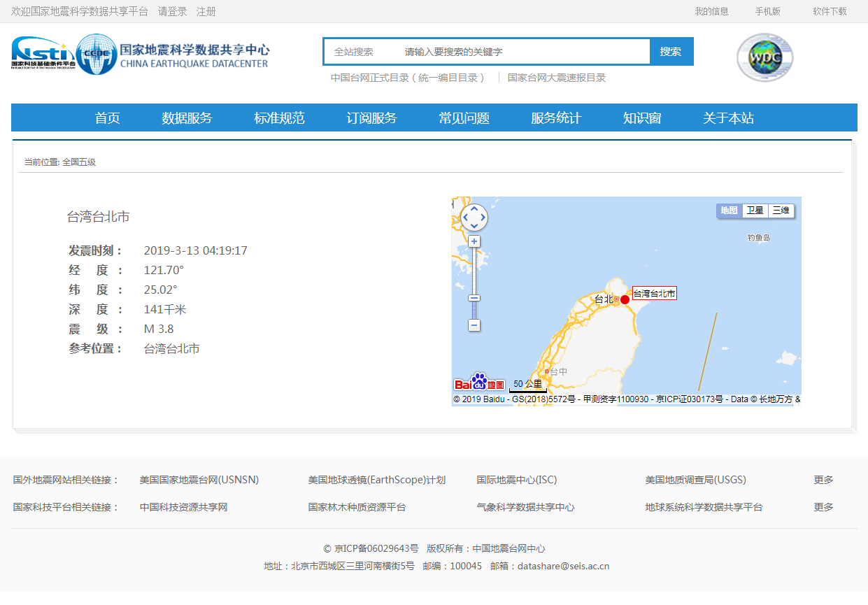This screenshot has height=605, width=868.
Task: Expand the 数据服务 navigation menu
Action: coord(186,118)
